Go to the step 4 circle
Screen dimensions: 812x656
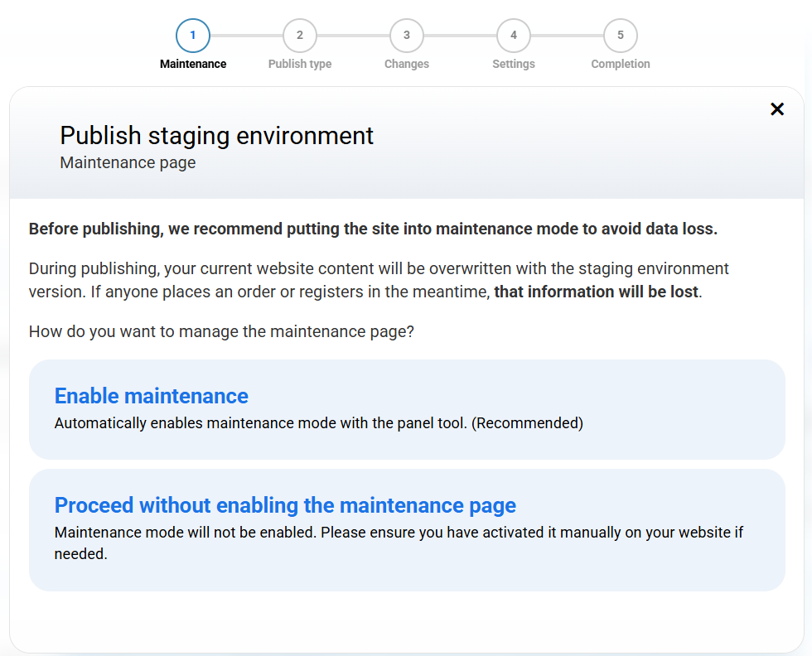[514, 36]
